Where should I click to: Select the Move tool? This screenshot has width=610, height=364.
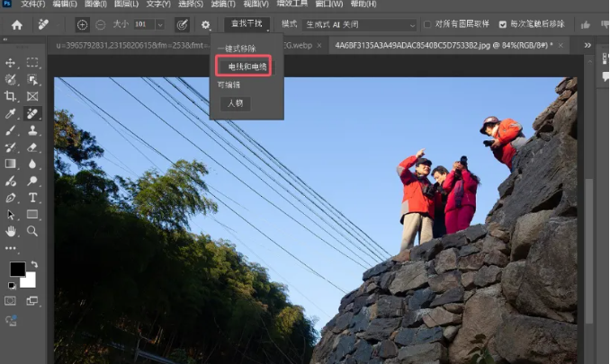pyautogui.click(x=11, y=62)
